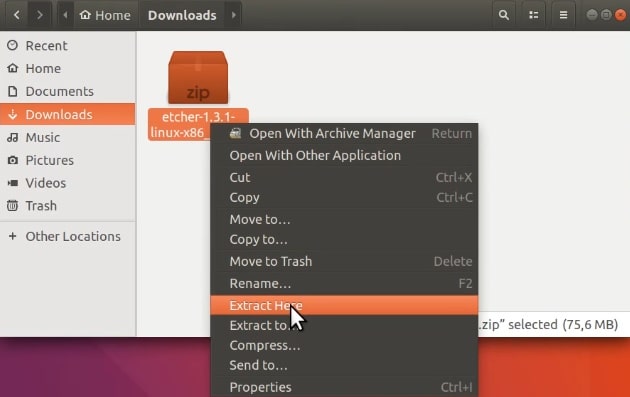Viewport: 630px width, 397px height.
Task: Choose Send to… option
Action: (x=344, y=365)
